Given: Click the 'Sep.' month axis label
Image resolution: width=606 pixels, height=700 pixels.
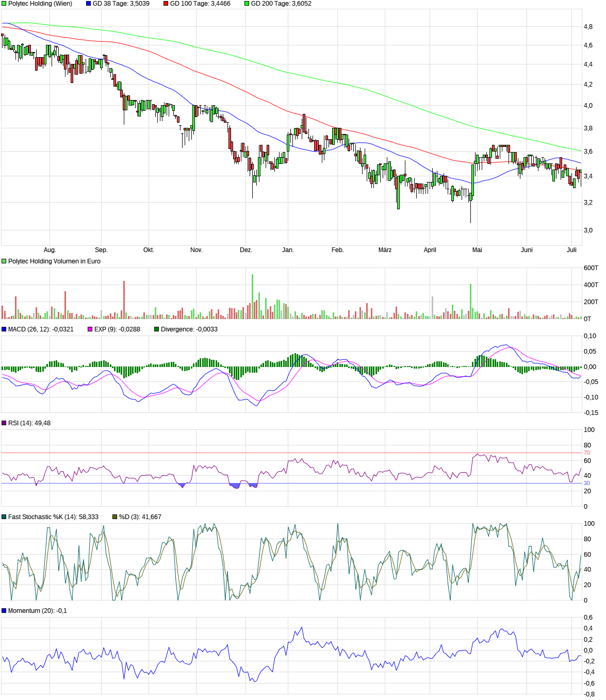Looking at the screenshot, I should [x=101, y=250].
